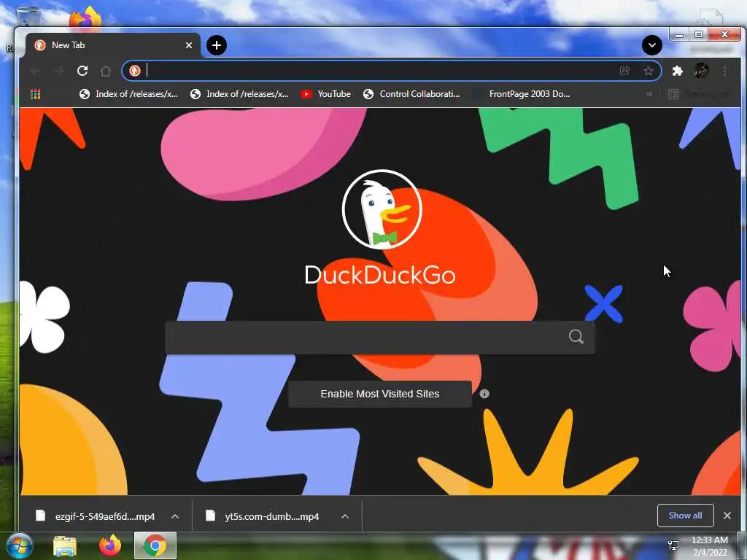Close the New Tab tab
Image resolution: width=747 pixels, height=560 pixels.
point(189,45)
